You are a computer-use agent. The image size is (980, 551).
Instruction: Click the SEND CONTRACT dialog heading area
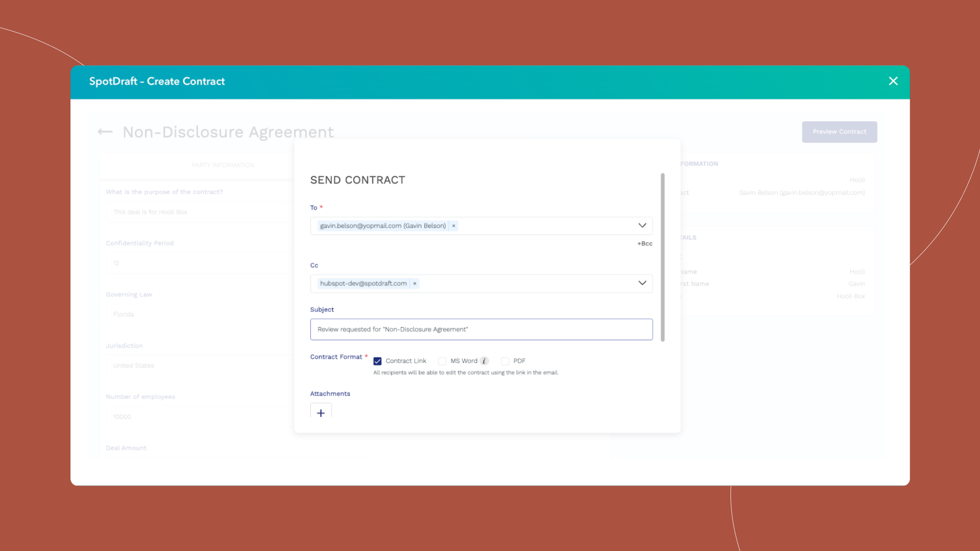357,180
